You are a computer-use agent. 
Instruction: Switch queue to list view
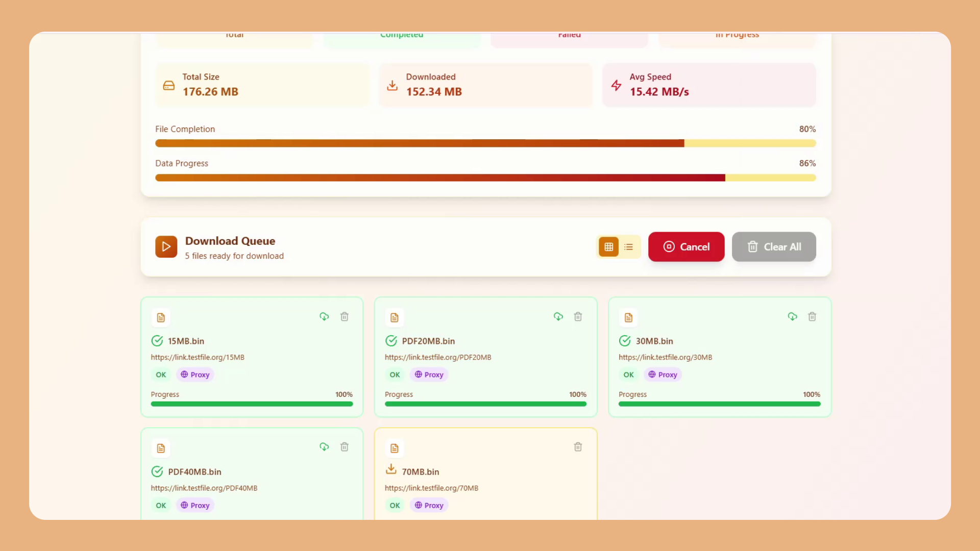(628, 247)
